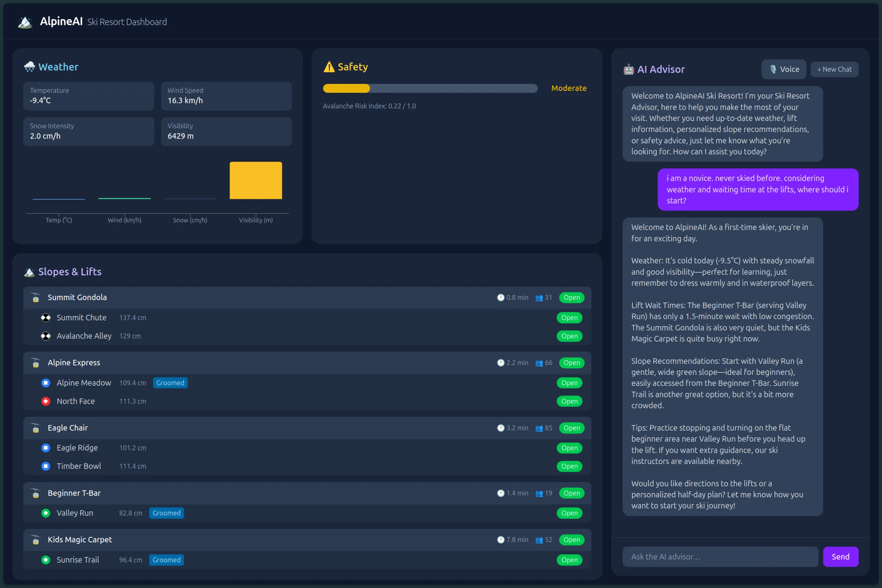Image resolution: width=882 pixels, height=588 pixels.
Task: Click North Face red diamond icon
Action: tap(46, 401)
